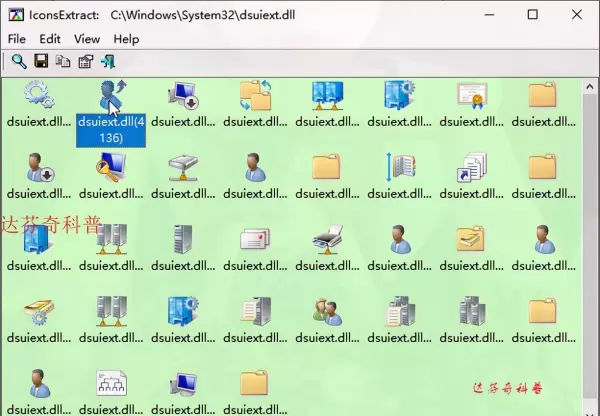600x416 pixels.
Task: Select the book with gear icon
Action: tap(39, 312)
